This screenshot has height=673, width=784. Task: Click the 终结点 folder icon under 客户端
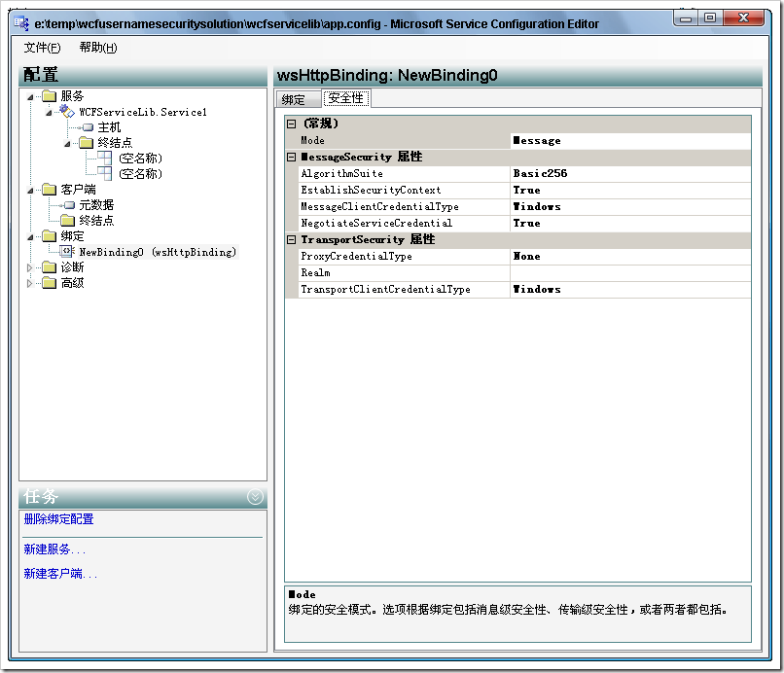coord(67,220)
